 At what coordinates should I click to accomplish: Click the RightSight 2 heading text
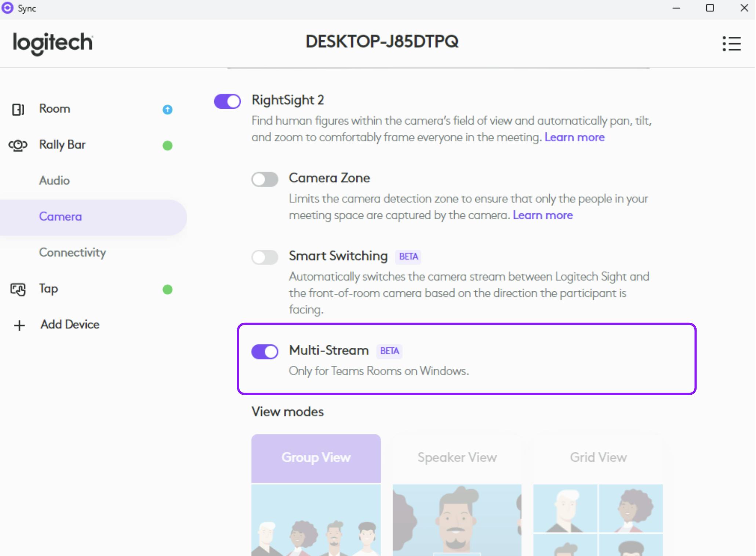point(288,100)
